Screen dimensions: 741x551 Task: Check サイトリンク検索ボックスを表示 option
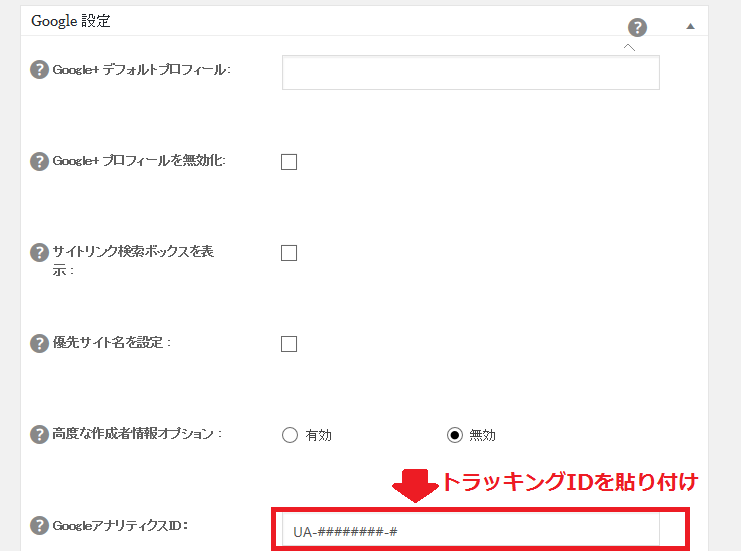[289, 253]
